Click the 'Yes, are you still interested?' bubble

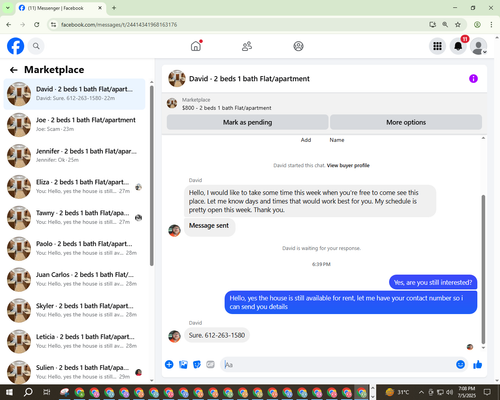tap(433, 282)
